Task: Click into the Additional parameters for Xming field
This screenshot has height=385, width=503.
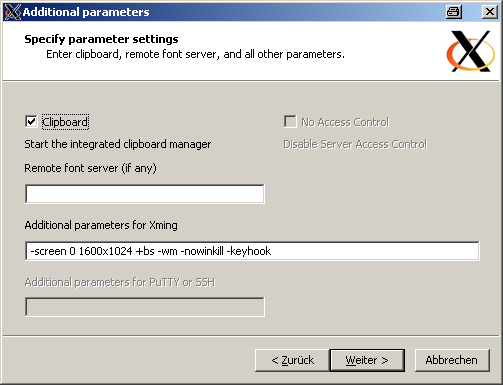Action: coord(252,251)
